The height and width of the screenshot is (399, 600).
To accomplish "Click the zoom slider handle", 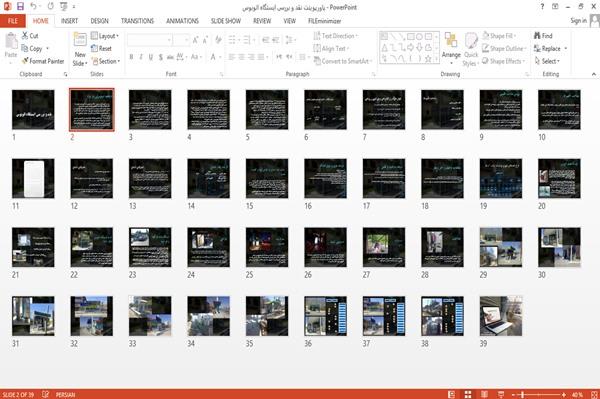I will [523, 394].
